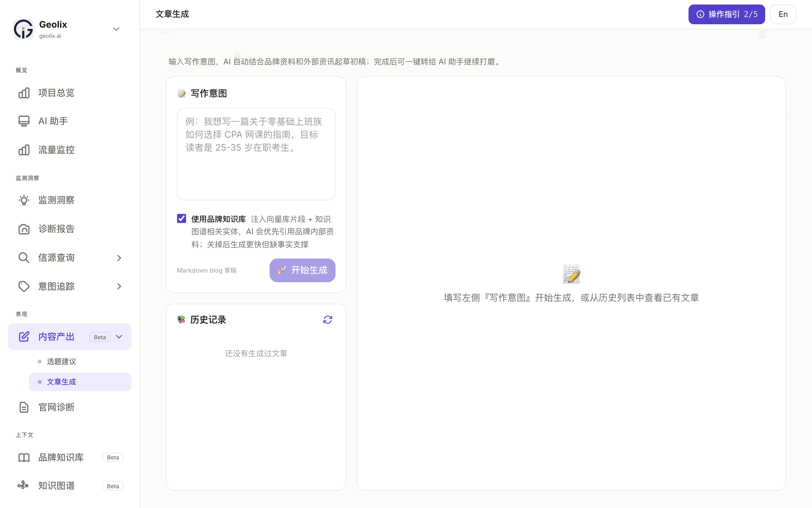Viewport: 812px width, 508px height.
Task: Click the books emoji beside 历史记录
Action: (x=181, y=319)
